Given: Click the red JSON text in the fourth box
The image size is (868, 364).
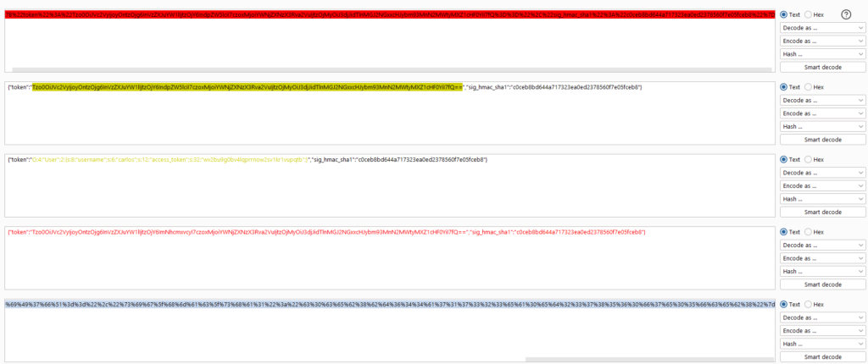Looking at the screenshot, I should [x=326, y=232].
